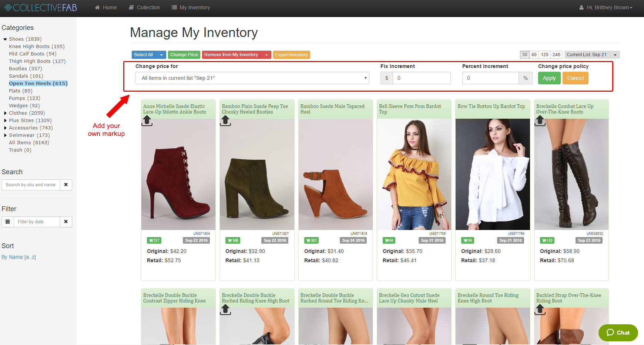Show 240 items per page
The height and width of the screenshot is (345, 644).
pos(557,55)
